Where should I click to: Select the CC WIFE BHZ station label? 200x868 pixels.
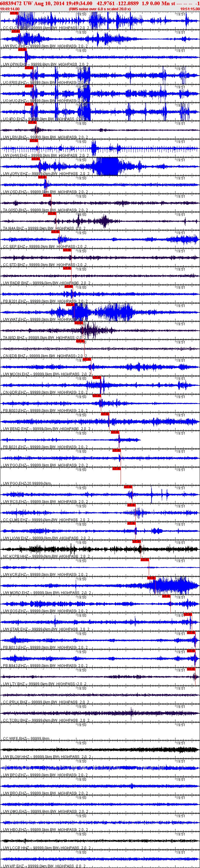[26, 738]
